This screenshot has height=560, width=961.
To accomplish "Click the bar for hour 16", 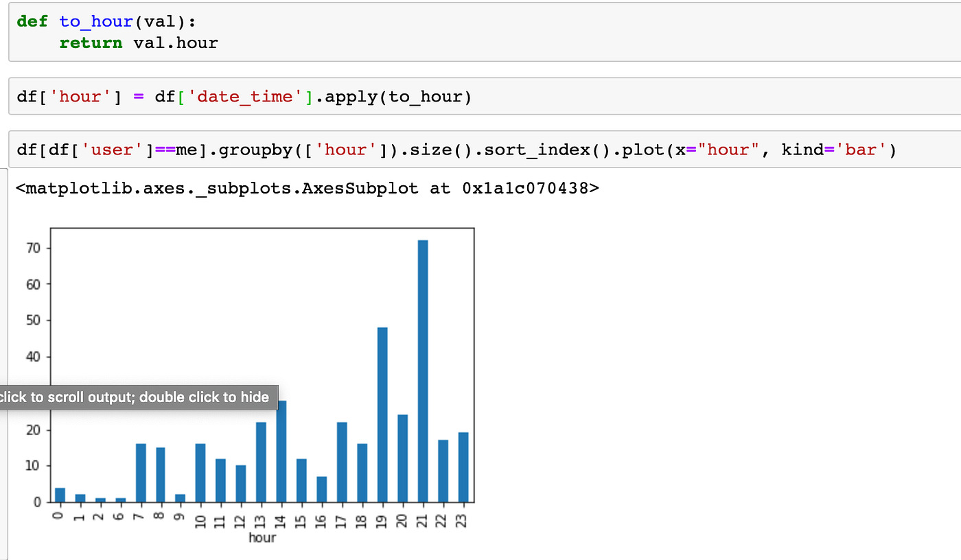I will [322, 489].
